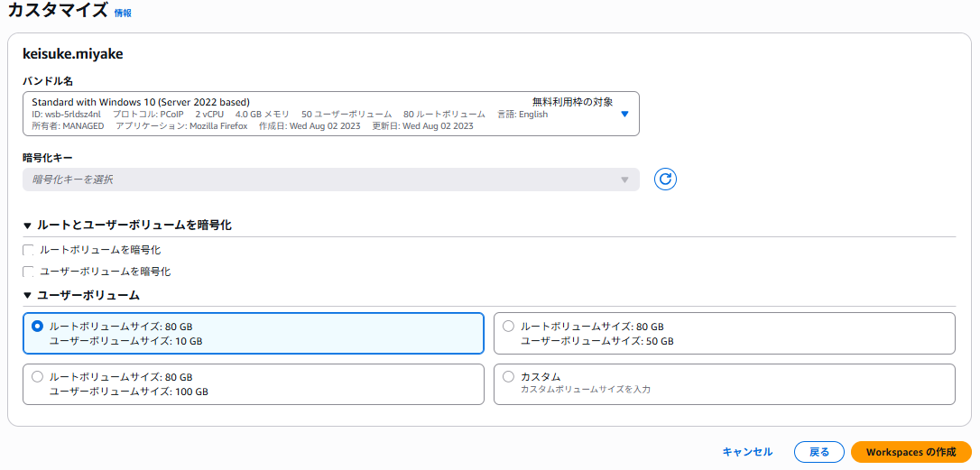The height and width of the screenshot is (470, 980).
Task: Check the ユーザーボリュームを暗号化 box
Action: tap(29, 272)
